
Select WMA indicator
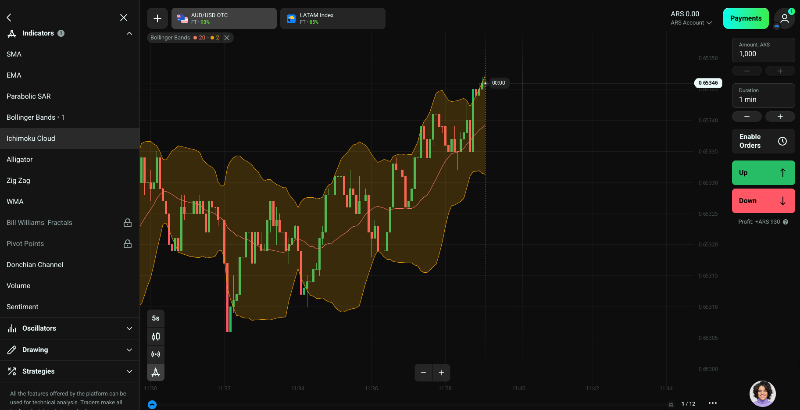point(69,201)
